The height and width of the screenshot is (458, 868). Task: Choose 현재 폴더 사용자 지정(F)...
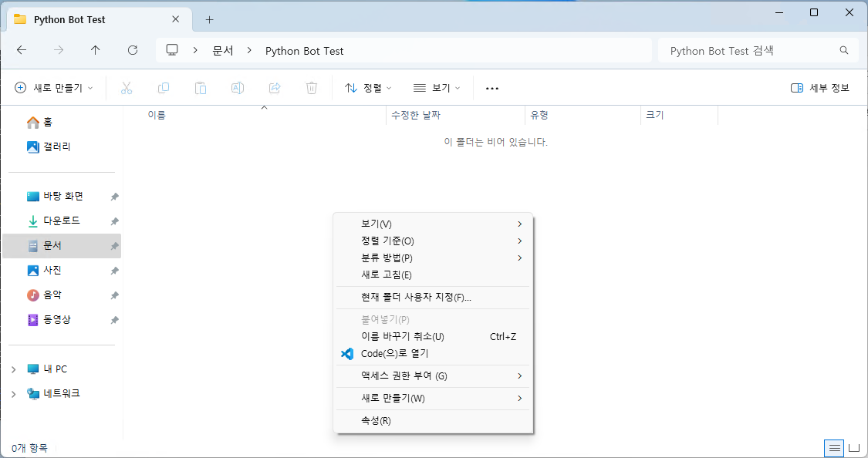(433, 298)
